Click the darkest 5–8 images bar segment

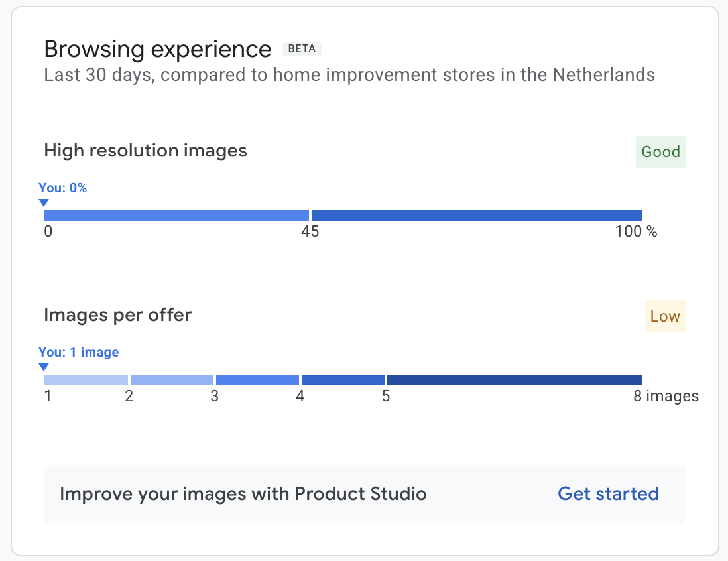[x=515, y=380]
